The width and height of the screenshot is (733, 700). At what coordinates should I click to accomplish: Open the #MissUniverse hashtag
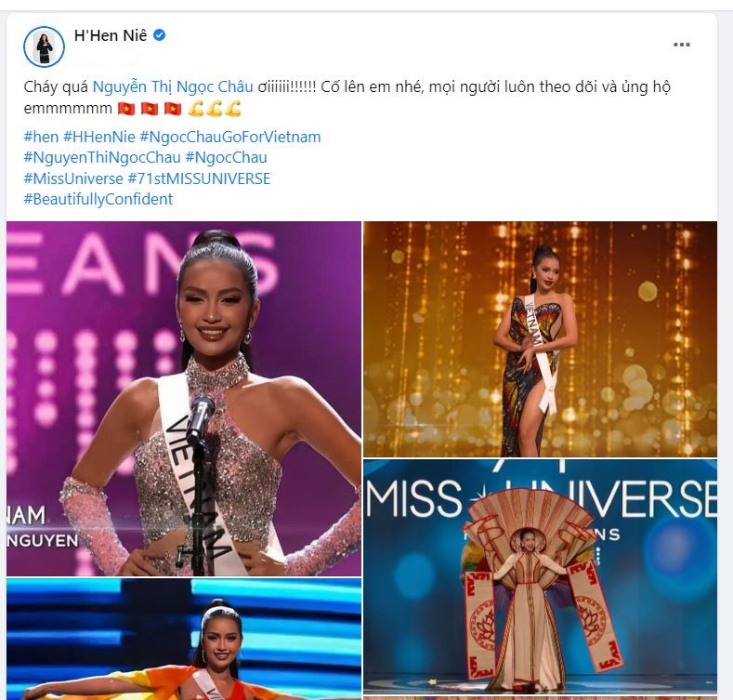pos(73,178)
